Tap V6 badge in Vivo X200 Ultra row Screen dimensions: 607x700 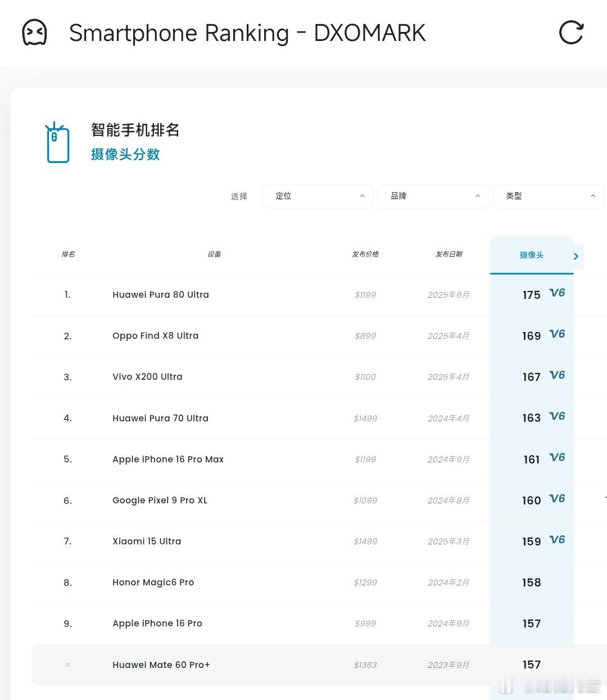(557, 375)
